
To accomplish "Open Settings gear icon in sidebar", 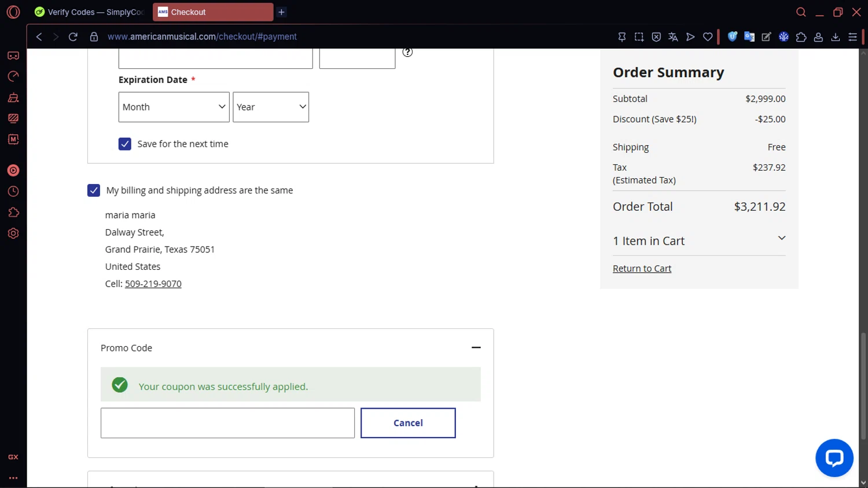I will click(x=13, y=233).
